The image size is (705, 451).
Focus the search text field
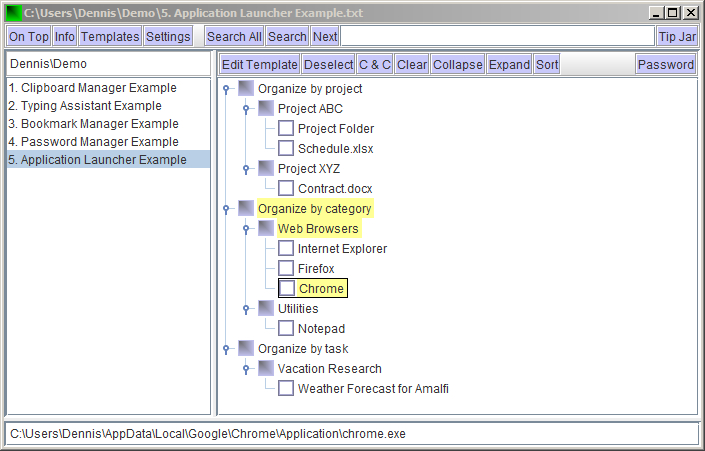tap(497, 36)
